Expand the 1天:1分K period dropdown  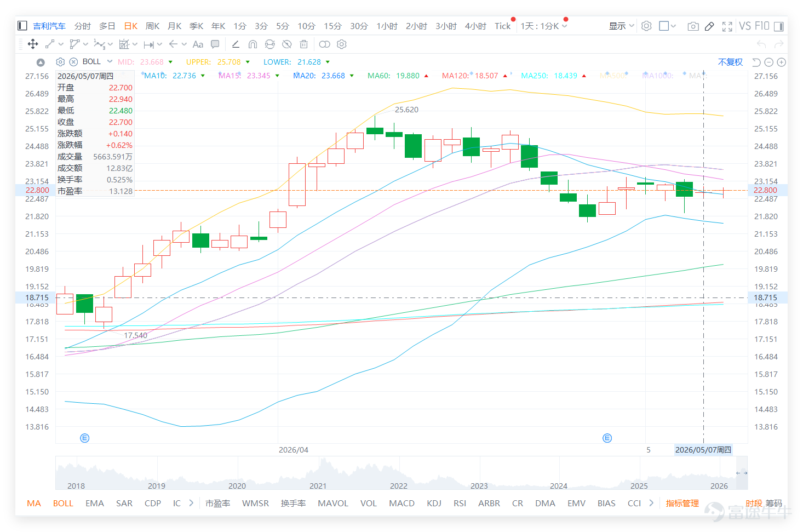click(x=565, y=26)
